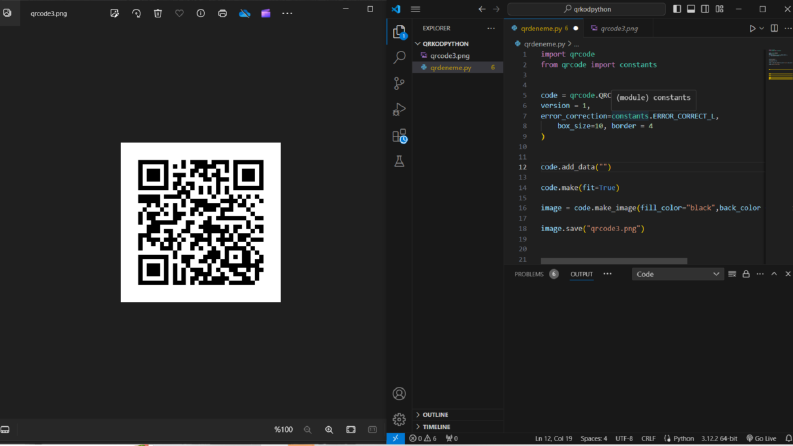The height and width of the screenshot is (446, 793).
Task: Open the OUTPUT panel tab
Action: pos(582,274)
